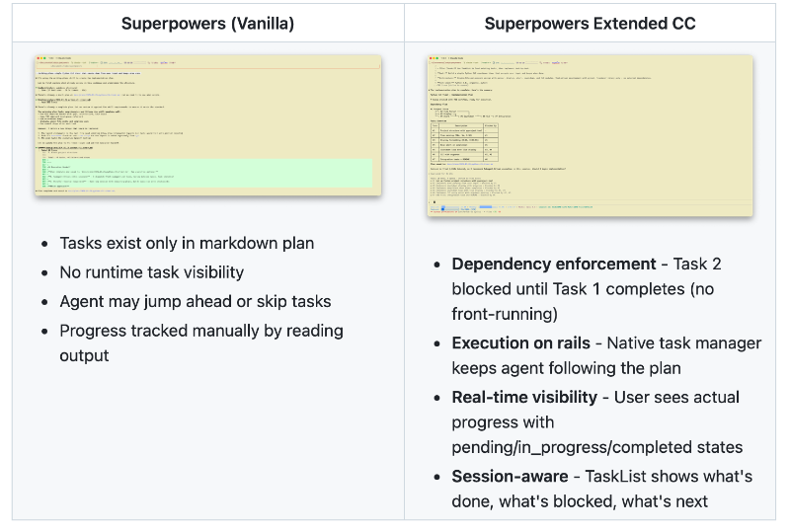Click the bold "Execution on rails" label
Viewport: 790px width, 532px height.
point(519,343)
